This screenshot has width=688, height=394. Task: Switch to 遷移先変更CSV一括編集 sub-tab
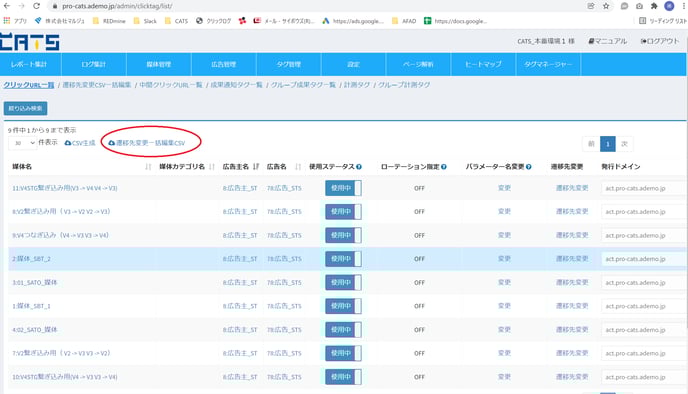97,85
